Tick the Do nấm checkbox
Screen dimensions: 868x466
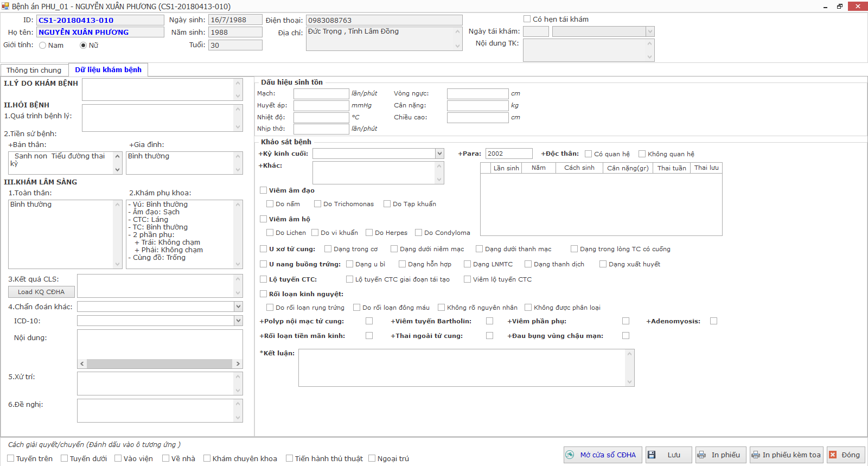click(270, 203)
